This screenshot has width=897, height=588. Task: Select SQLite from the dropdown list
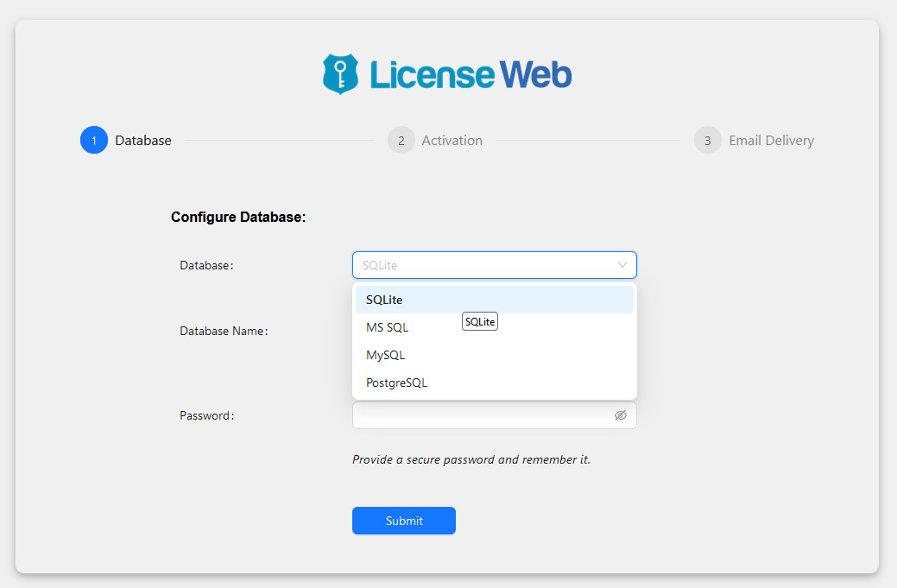click(x=495, y=300)
